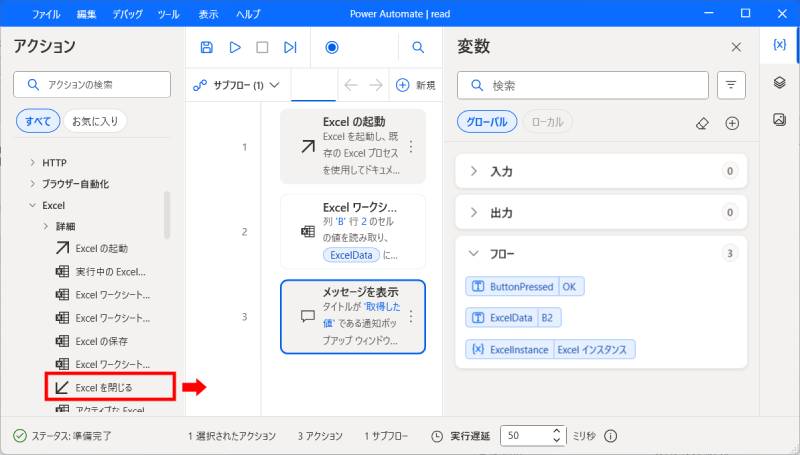Minimize the Power Automate window

(709, 14)
